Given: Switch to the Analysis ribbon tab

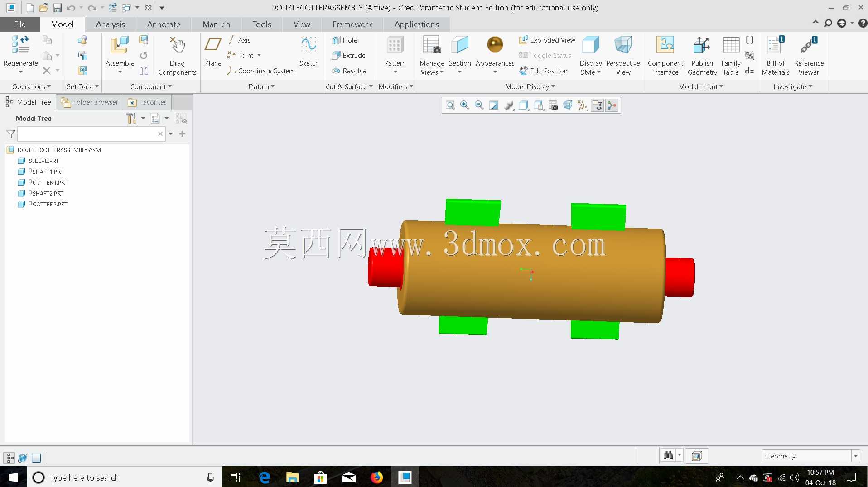Looking at the screenshot, I should 110,24.
